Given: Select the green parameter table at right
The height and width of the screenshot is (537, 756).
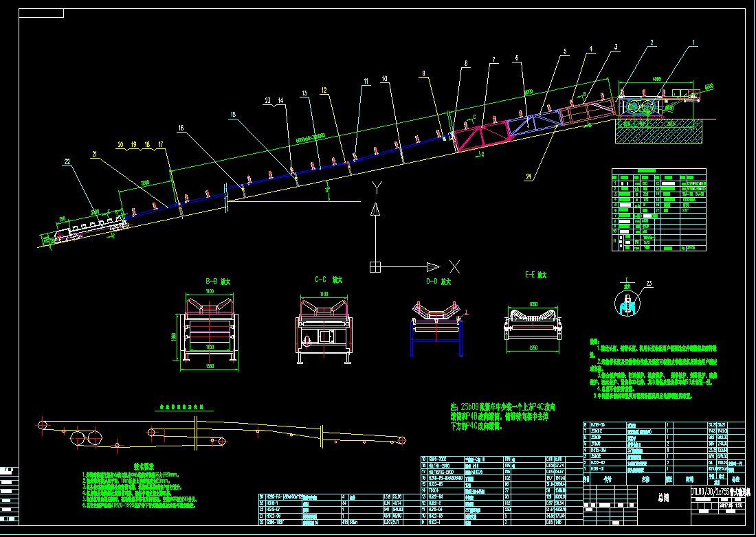Looking at the screenshot, I should pyautogui.click(x=656, y=209).
